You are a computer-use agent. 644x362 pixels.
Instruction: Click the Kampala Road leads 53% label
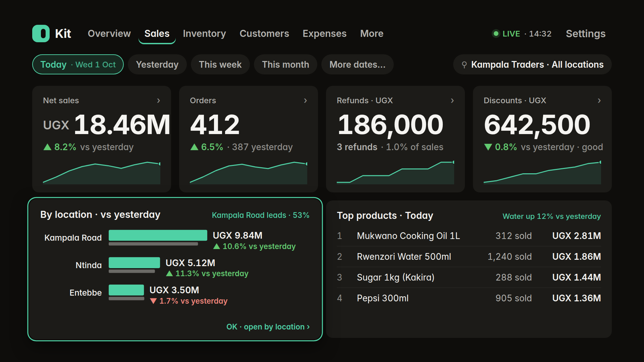click(x=261, y=215)
